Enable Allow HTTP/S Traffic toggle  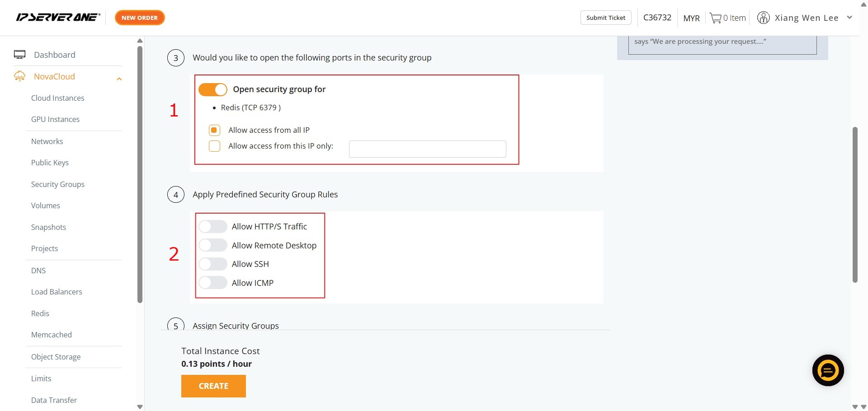213,226
